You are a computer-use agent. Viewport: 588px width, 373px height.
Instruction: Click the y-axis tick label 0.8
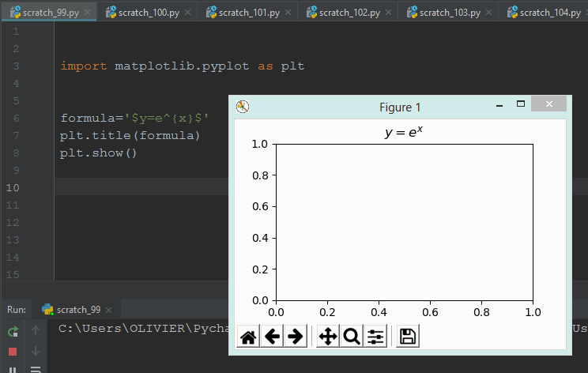pos(260,175)
